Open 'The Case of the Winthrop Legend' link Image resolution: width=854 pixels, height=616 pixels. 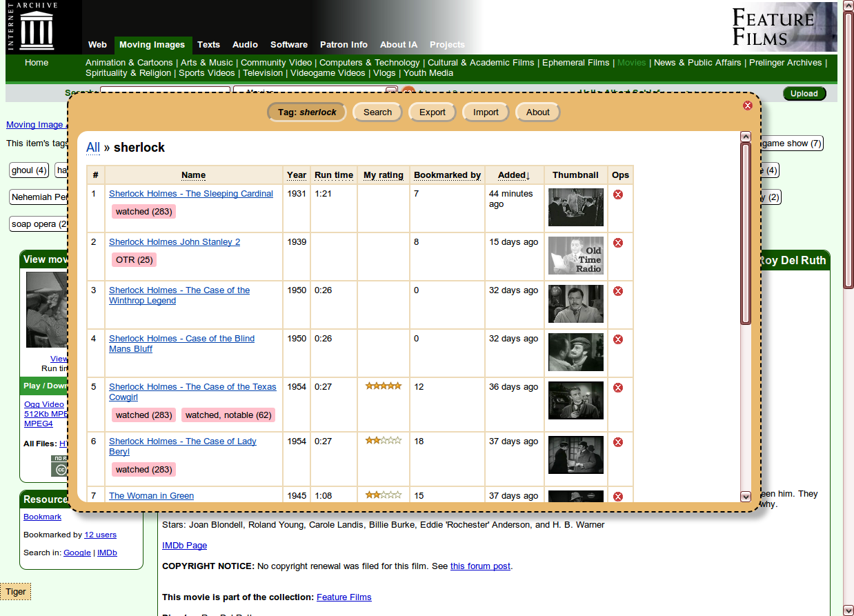click(179, 295)
